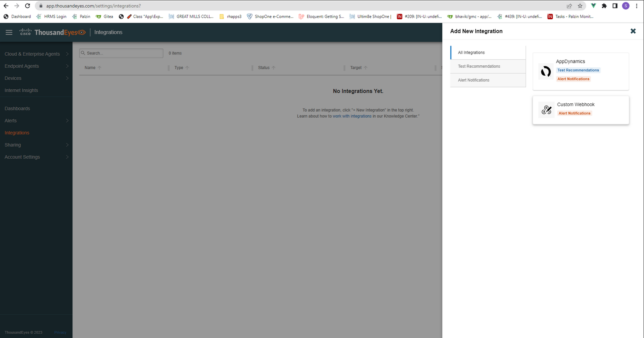Viewport: 644px width, 338px height.
Task: Click the browser address bar URL
Action: [93, 6]
